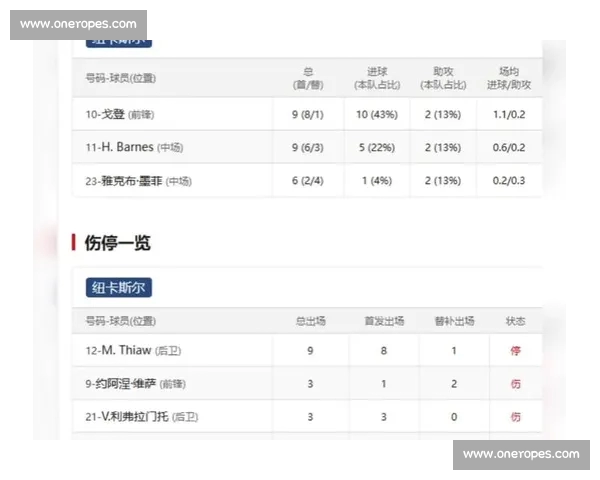Click per-game value 0.6/0.2
This screenshot has height=480, width=600.
pyautogui.click(x=509, y=148)
